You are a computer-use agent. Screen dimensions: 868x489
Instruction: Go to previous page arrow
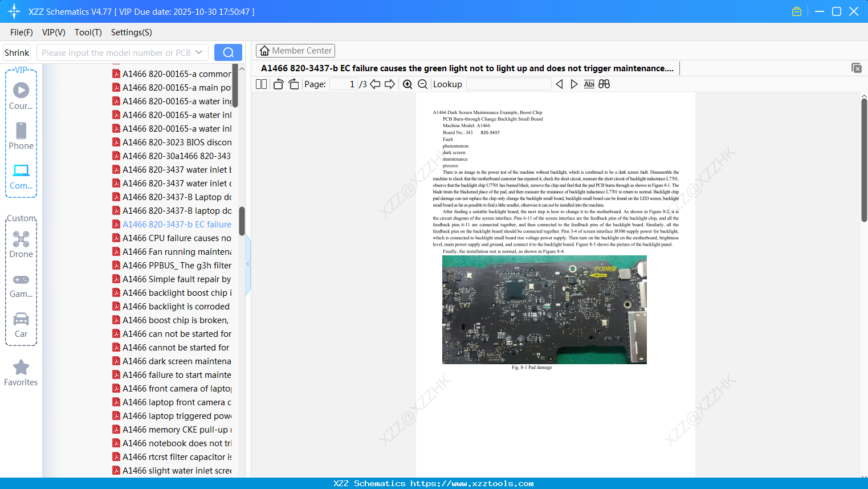(375, 84)
